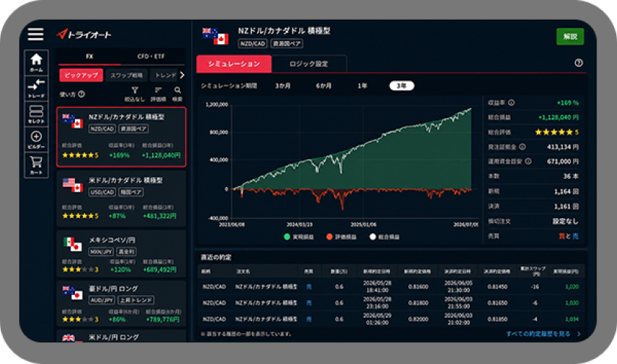Click info icon next to 運用資金目安
Screen dimensions: 617x364
tap(528, 161)
